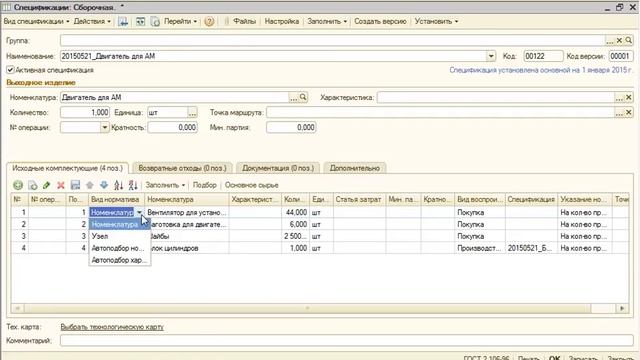Select Автоподбор но... option in list
640x360 pixels.
[120, 248]
